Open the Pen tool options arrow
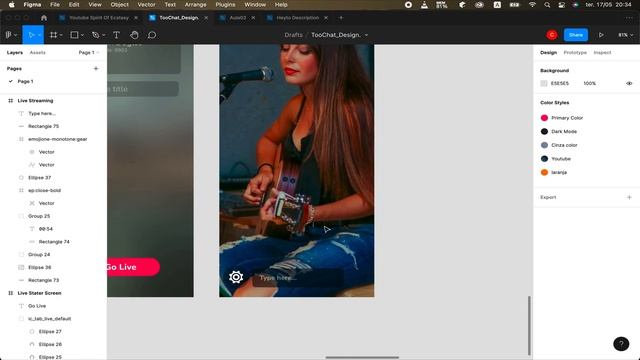This screenshot has height=360, width=640. pyautogui.click(x=104, y=36)
